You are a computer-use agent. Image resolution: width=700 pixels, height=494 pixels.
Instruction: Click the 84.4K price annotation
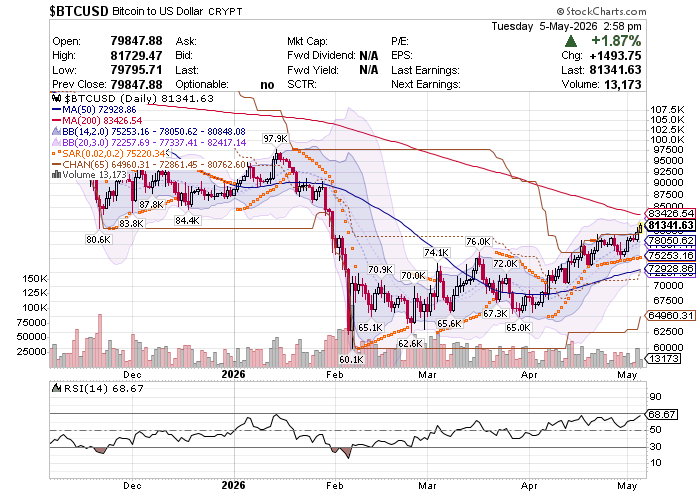[188, 220]
